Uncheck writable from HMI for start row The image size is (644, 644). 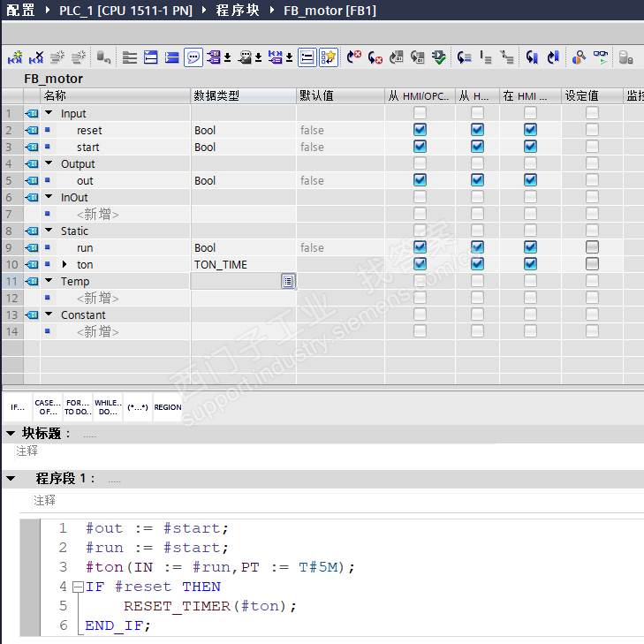point(477,147)
